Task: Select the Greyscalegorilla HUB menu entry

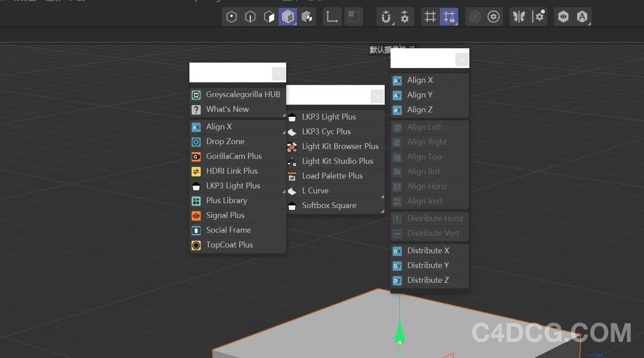Action: [x=243, y=95]
